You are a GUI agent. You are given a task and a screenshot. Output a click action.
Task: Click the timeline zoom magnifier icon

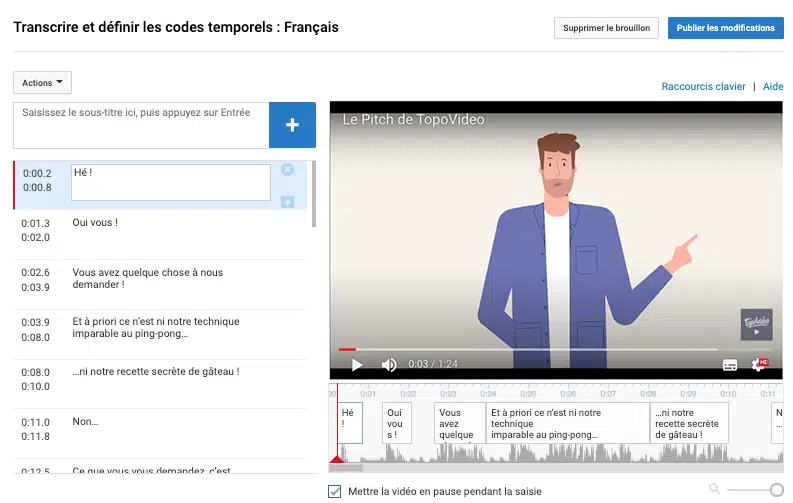coord(714,488)
